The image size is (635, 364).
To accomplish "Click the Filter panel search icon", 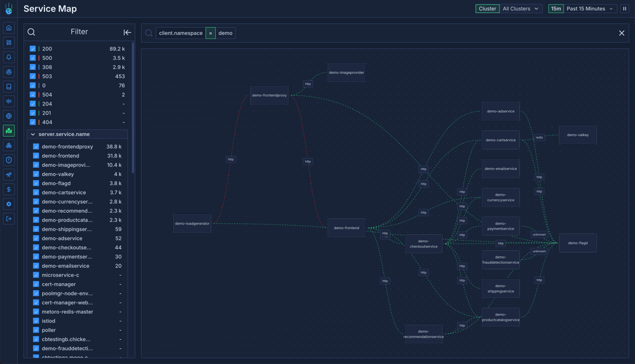I will pyautogui.click(x=31, y=32).
